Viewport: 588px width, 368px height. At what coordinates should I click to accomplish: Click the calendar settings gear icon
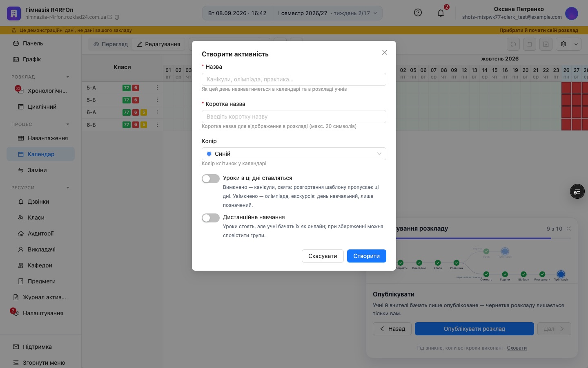(x=563, y=44)
